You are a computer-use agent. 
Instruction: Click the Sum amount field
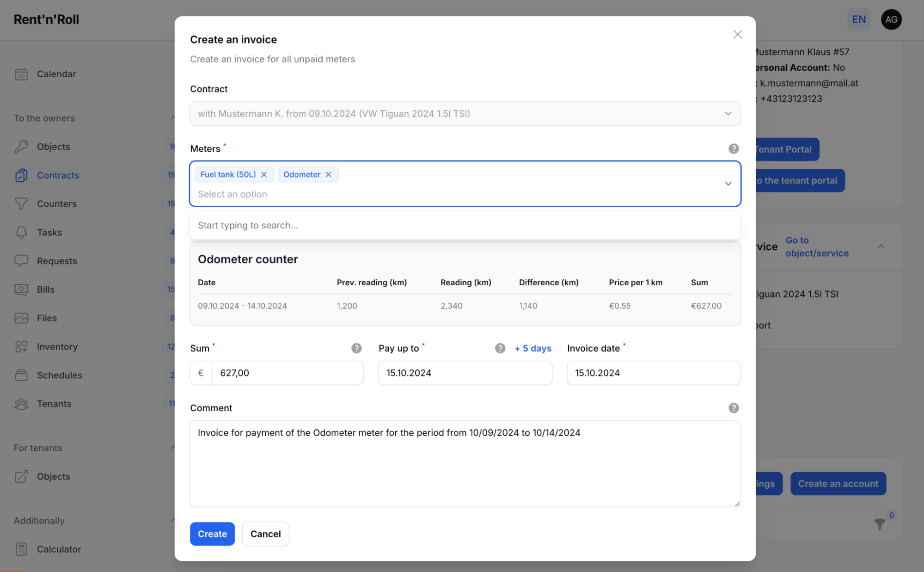(x=287, y=373)
